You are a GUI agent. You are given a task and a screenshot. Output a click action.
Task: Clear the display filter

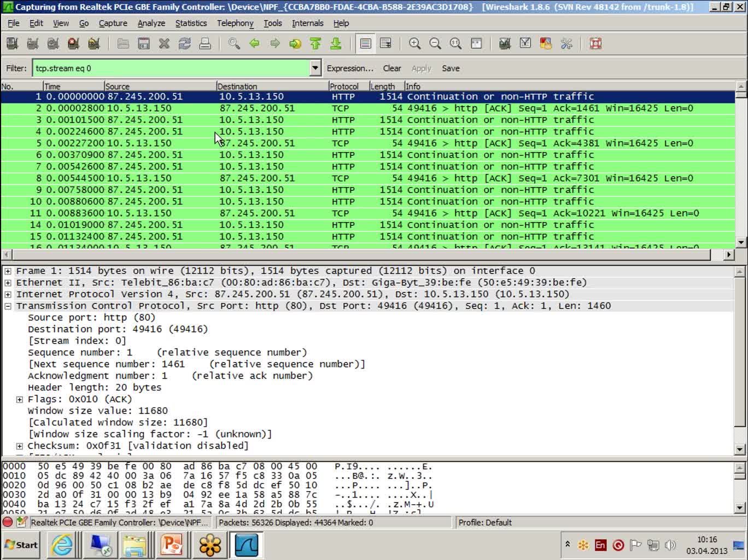click(x=392, y=68)
